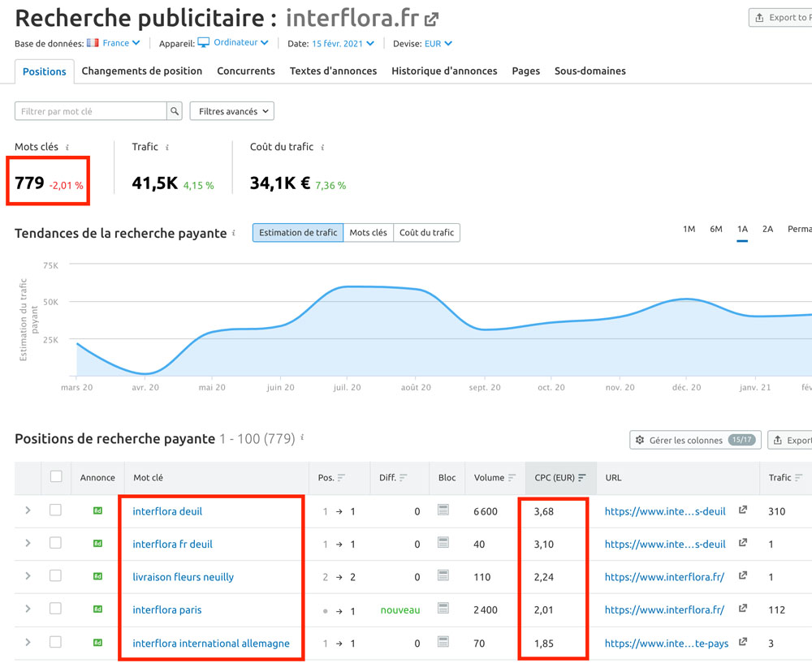Image resolution: width=812 pixels, height=663 pixels.
Task: View SERP bloc icon for interflora fr deuil
Action: tap(443, 542)
